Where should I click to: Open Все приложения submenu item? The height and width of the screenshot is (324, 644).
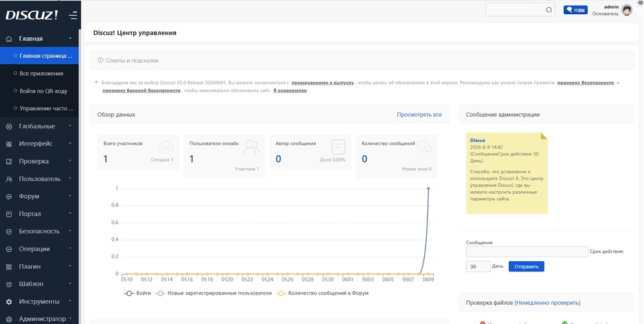coord(39,73)
